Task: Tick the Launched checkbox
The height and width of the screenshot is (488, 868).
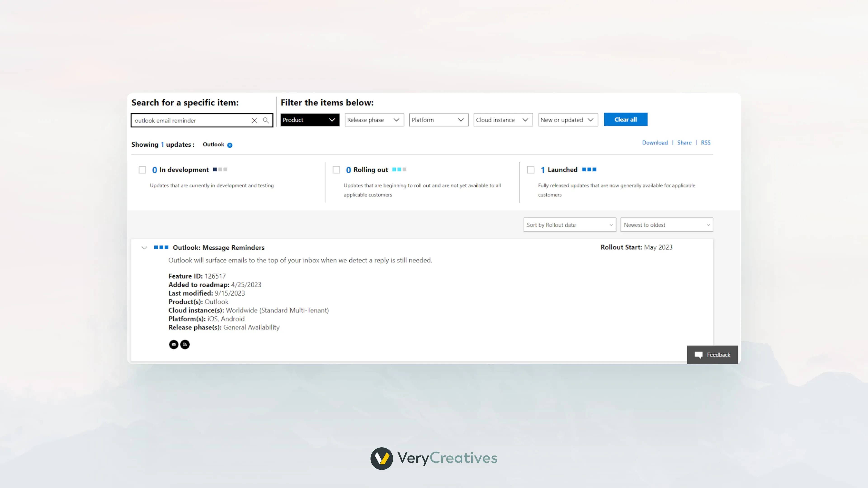Action: point(531,170)
